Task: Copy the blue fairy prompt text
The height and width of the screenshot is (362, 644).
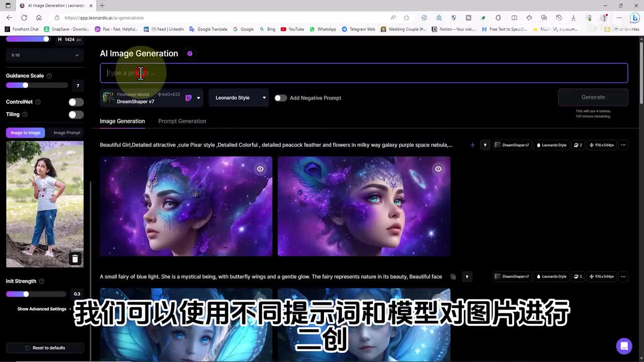Action: [x=453, y=277]
